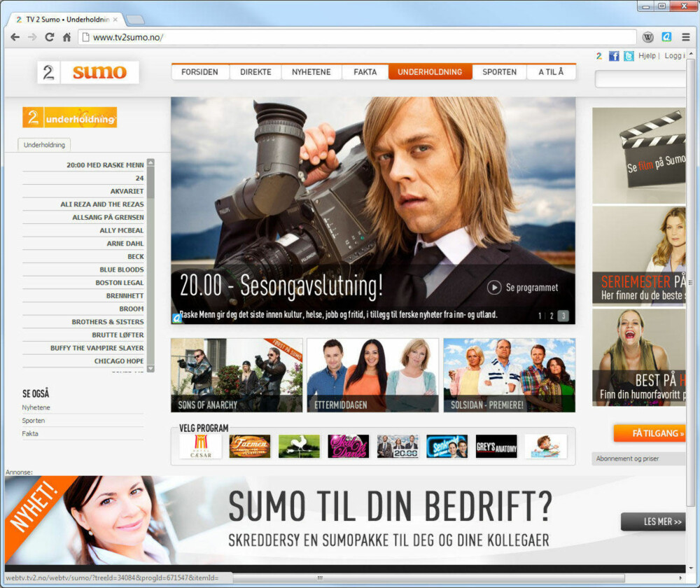This screenshot has height=588, width=700.
Task: Select the Skal Vi Danse programme logo
Action: coord(348,447)
